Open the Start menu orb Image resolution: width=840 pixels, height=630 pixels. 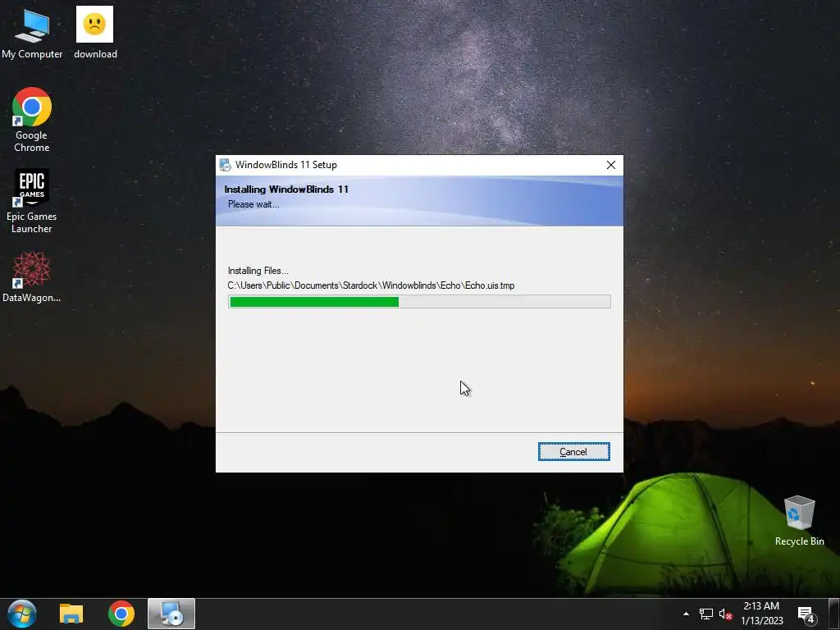(x=22, y=614)
